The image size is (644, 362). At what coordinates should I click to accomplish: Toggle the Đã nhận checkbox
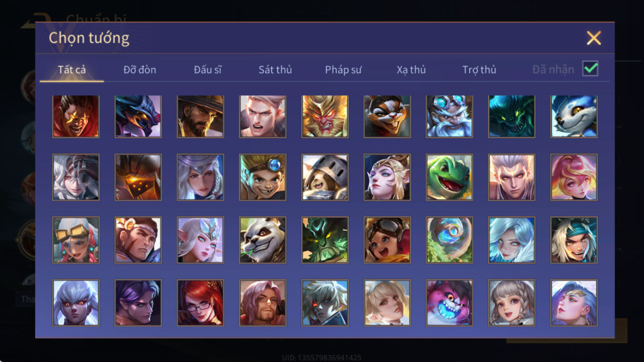click(x=590, y=69)
